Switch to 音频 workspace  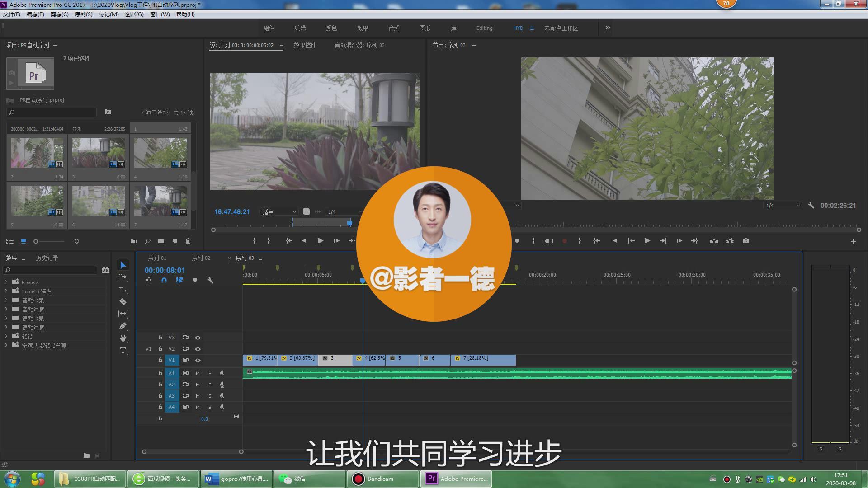pos(394,28)
